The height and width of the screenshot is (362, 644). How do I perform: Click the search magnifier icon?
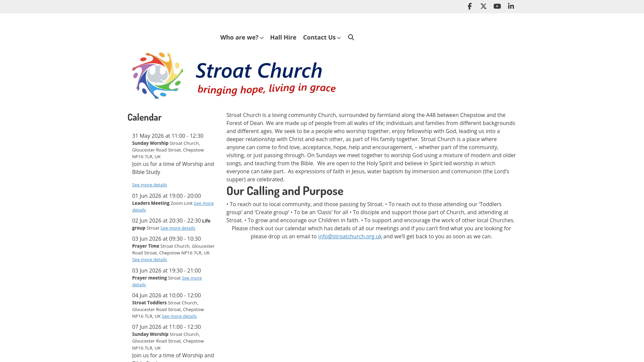coord(351,37)
